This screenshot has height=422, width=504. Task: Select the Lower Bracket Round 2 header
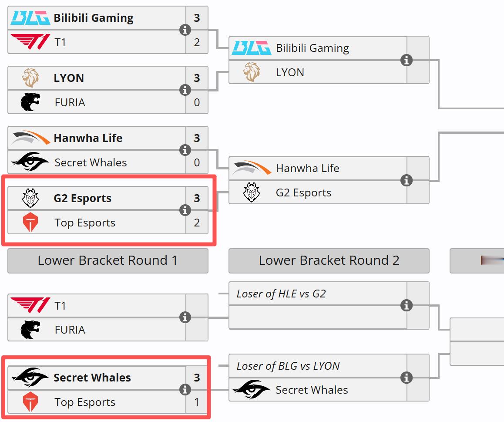(329, 260)
